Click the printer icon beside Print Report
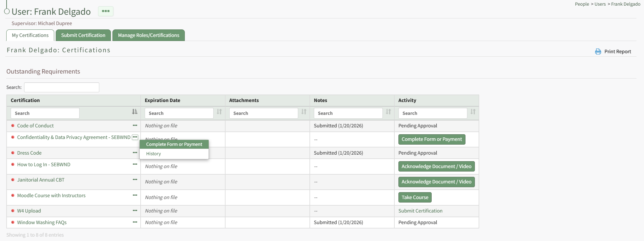 [598, 52]
